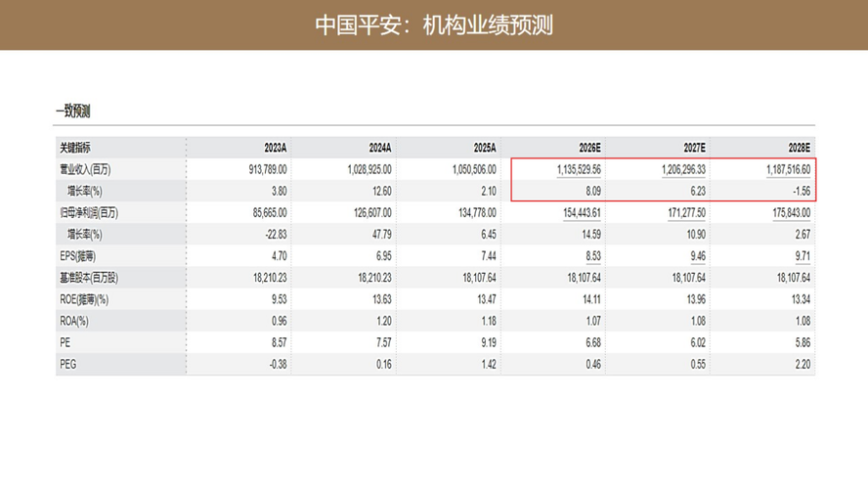
Task: Select the 基准股本(百万股) row label
Action: [89, 278]
